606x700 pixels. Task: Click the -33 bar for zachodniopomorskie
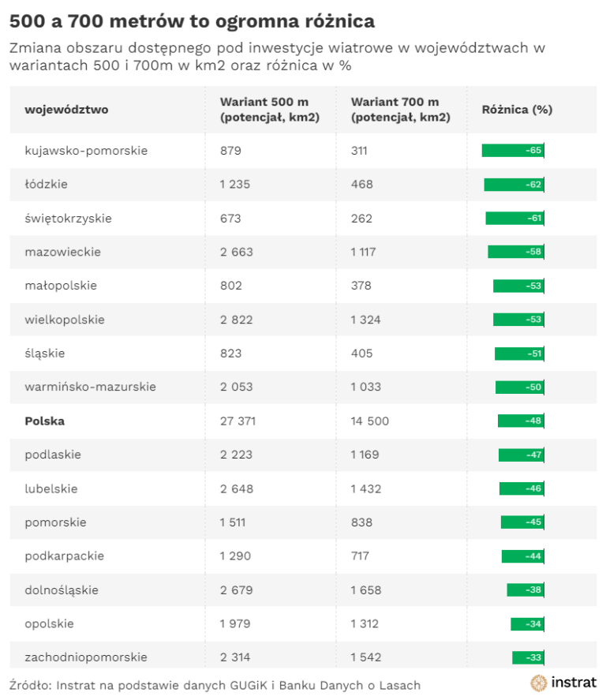(528, 657)
